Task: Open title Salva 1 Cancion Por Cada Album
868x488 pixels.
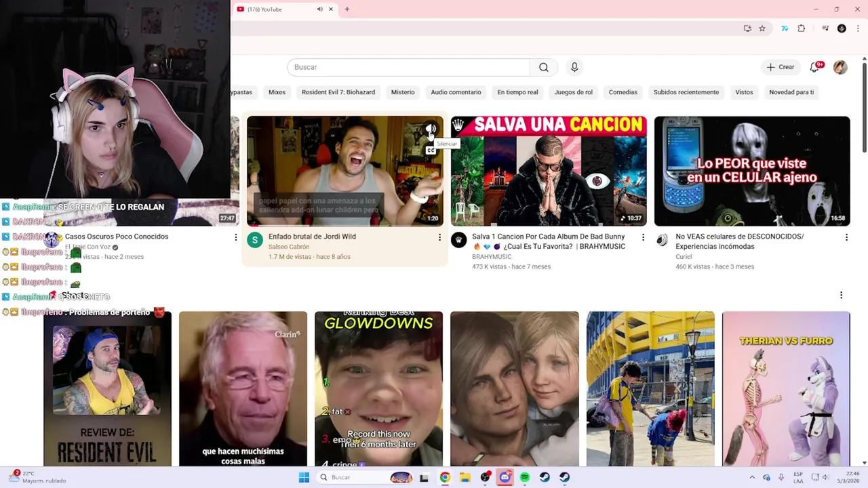Action: (x=549, y=241)
